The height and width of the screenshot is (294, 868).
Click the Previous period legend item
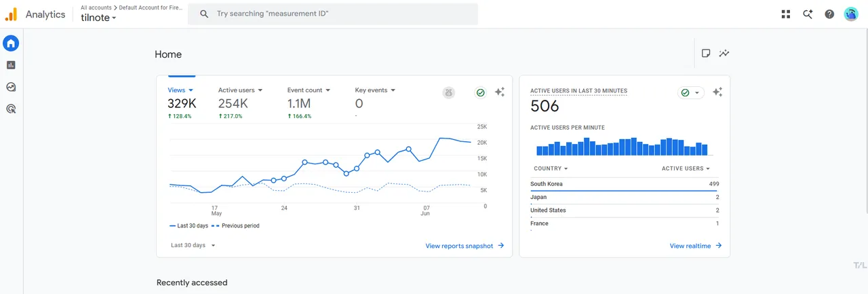pyautogui.click(x=236, y=226)
